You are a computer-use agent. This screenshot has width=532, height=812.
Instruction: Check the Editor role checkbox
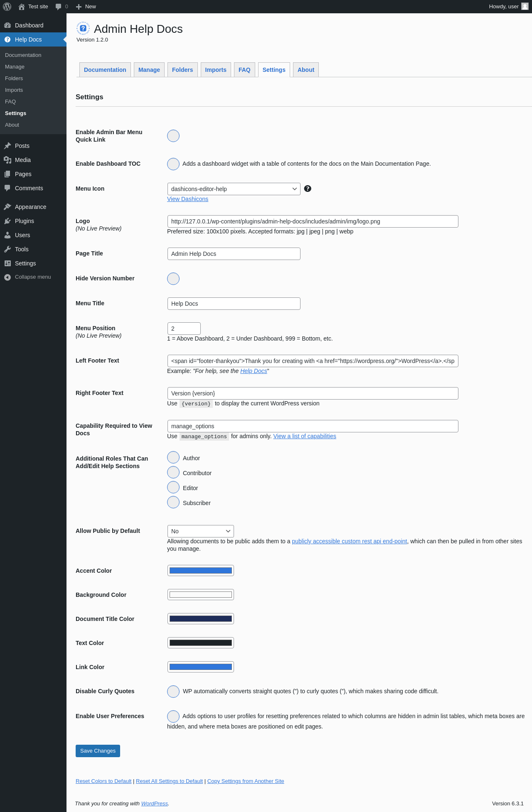coord(173,487)
